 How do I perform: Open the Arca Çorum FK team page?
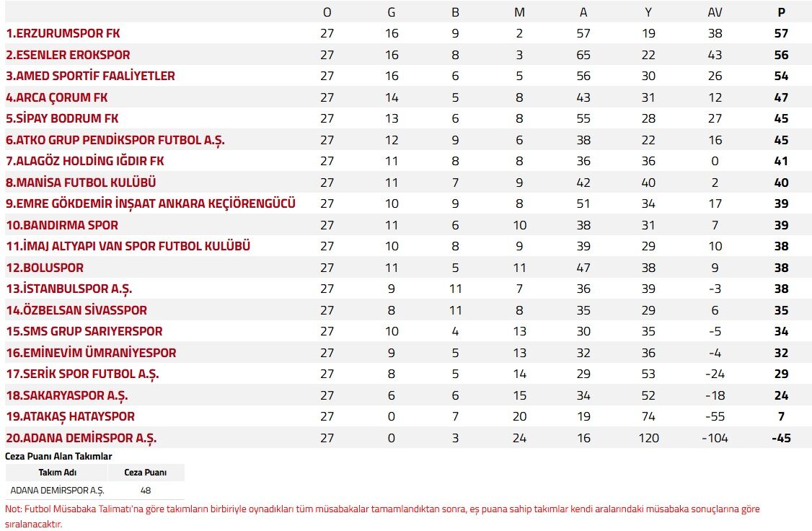click(57, 97)
